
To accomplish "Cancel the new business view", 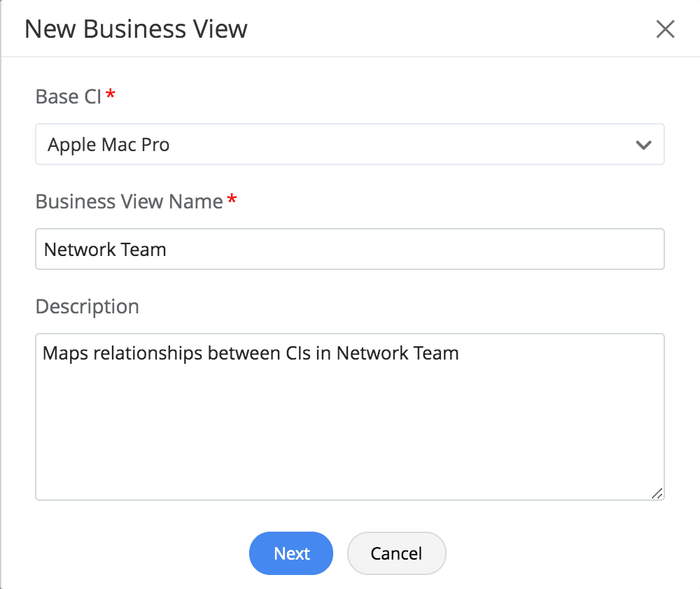I will pyautogui.click(x=396, y=553).
